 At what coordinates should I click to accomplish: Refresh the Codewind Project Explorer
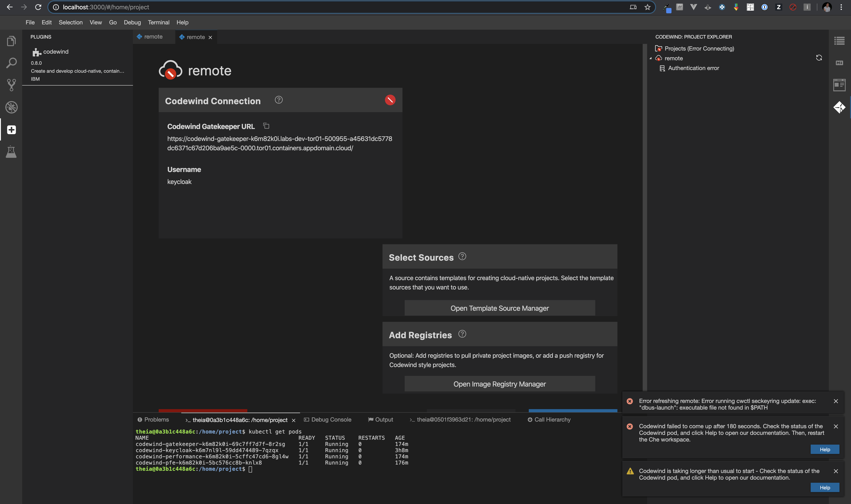tap(819, 57)
